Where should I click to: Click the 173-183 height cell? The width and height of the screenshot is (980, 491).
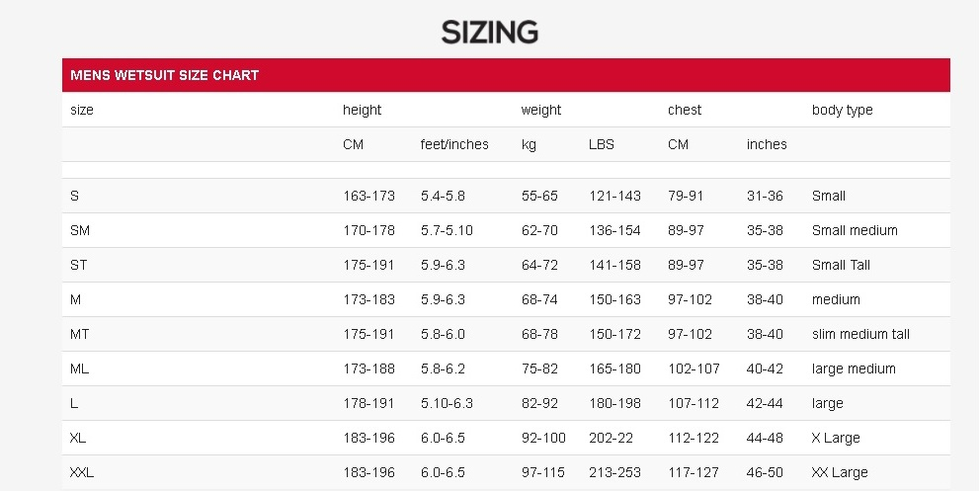(368, 300)
